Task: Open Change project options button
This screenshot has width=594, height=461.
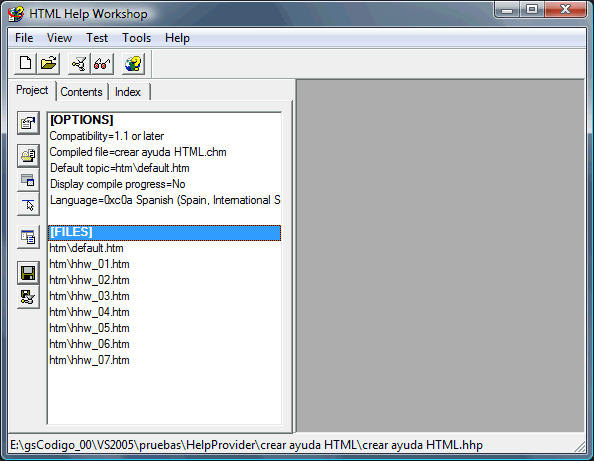Action: (x=28, y=123)
